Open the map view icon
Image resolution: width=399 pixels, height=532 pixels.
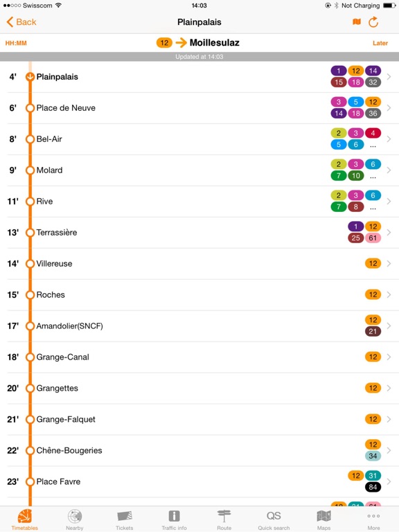[357, 22]
